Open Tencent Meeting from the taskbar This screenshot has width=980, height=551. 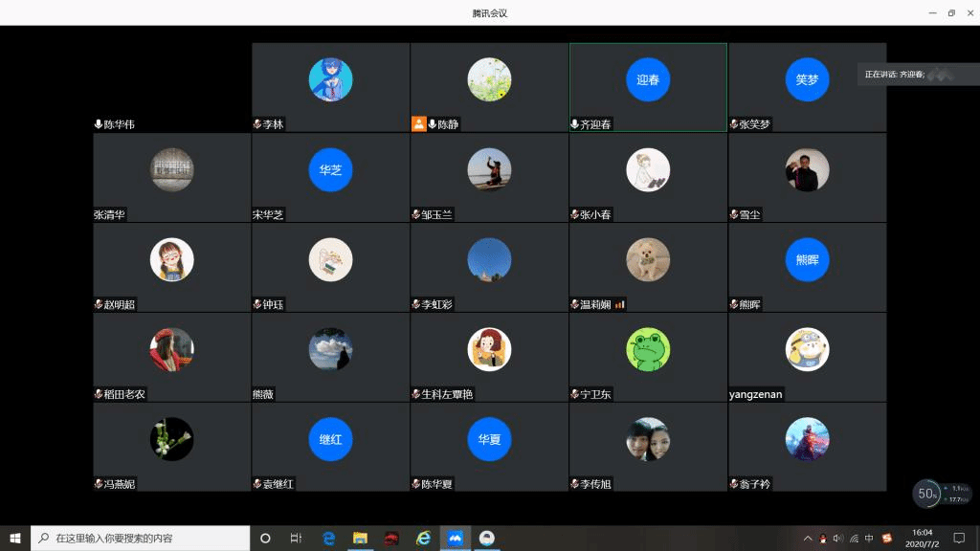(455, 538)
